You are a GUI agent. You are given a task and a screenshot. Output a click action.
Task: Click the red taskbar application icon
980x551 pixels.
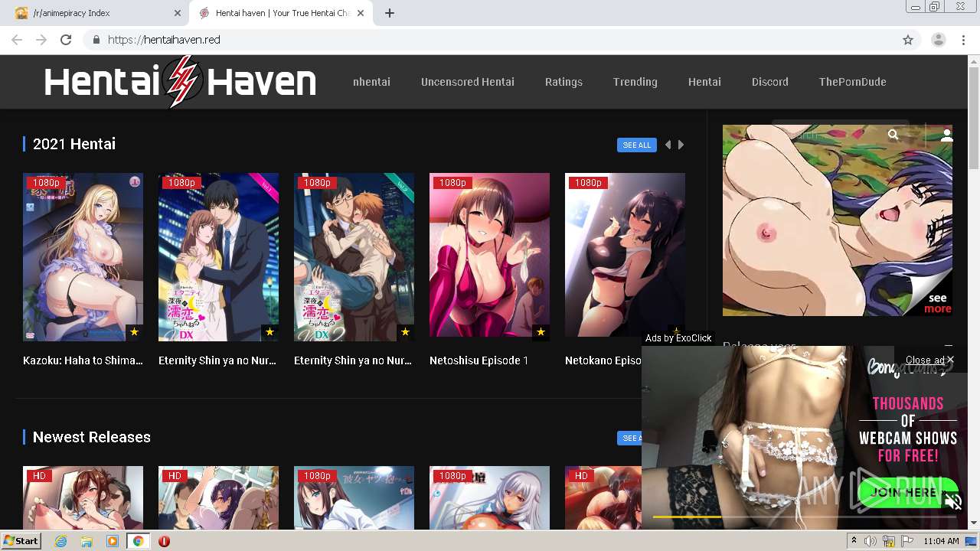tap(164, 541)
